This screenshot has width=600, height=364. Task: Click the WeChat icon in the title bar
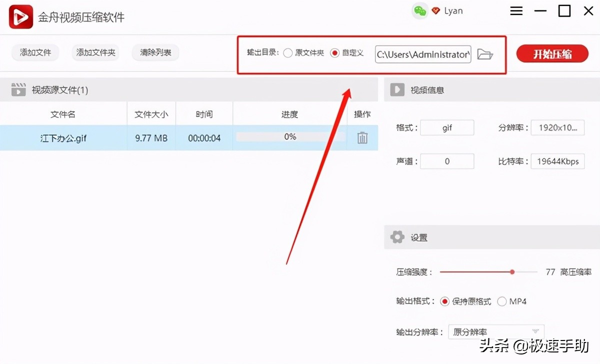pyautogui.click(x=420, y=10)
